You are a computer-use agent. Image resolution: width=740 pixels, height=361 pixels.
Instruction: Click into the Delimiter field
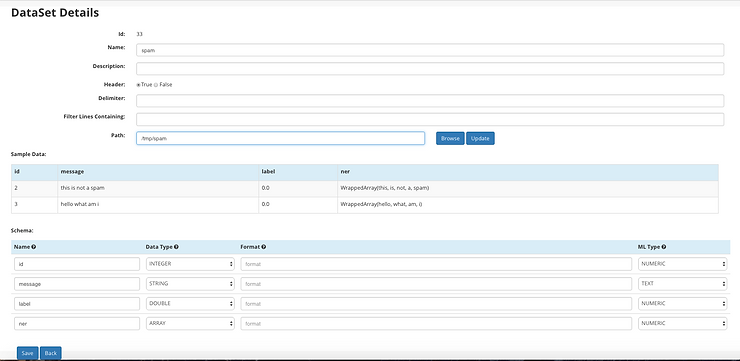pos(430,101)
